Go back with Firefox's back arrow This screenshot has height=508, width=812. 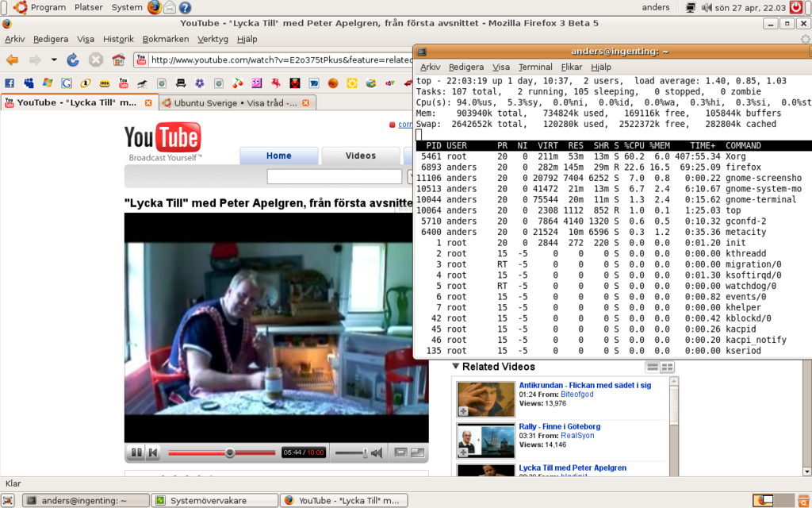tap(13, 60)
